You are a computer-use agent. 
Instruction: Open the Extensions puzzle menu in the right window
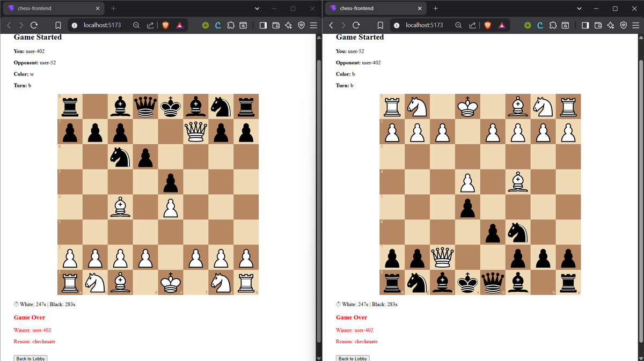click(553, 25)
